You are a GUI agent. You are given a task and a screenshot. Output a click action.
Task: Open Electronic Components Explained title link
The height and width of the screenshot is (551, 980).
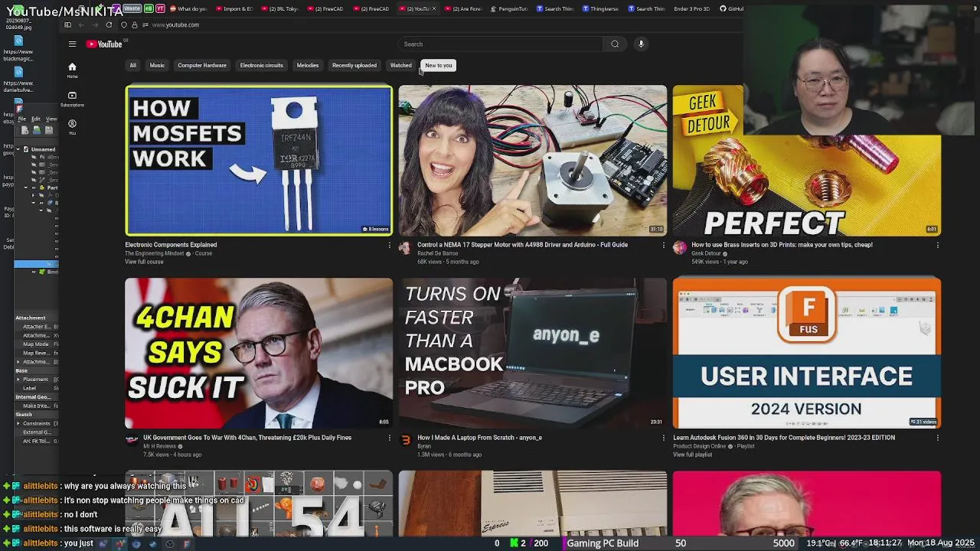[x=171, y=245]
